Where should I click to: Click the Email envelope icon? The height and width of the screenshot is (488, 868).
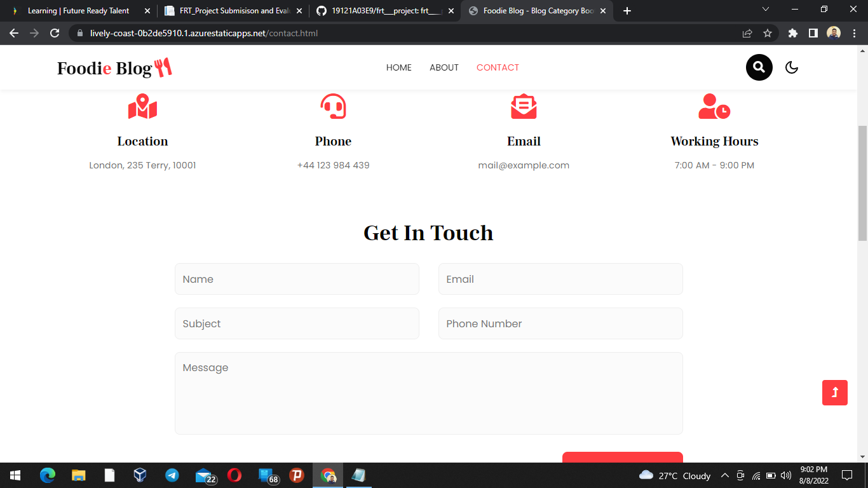524,107
